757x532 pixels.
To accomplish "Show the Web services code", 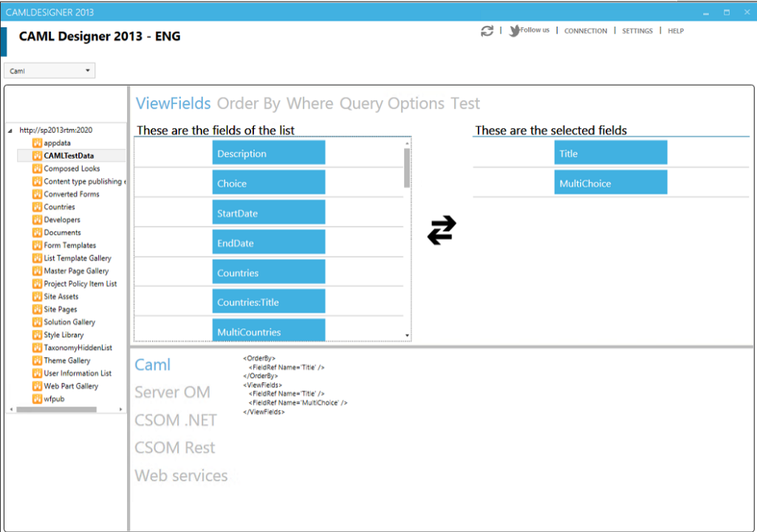I will point(181,476).
